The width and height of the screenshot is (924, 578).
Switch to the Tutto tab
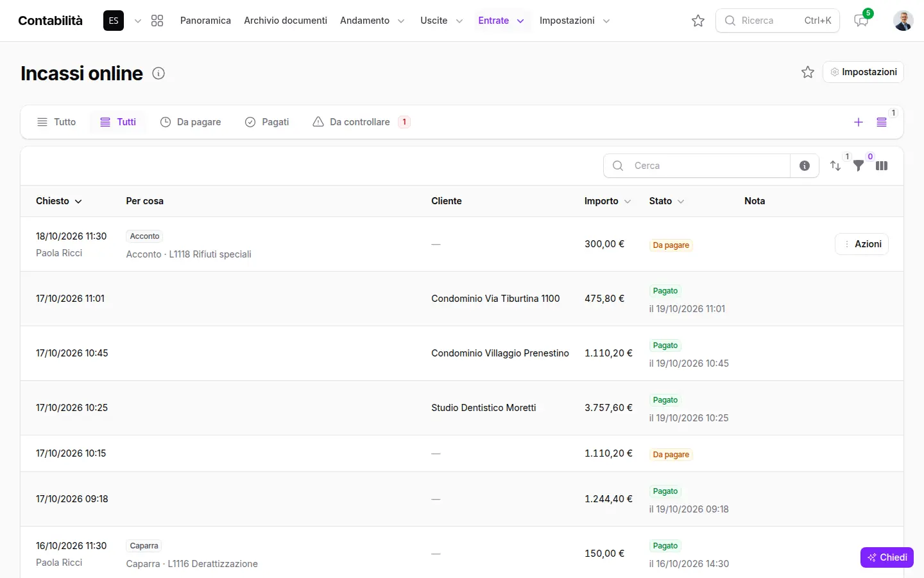tap(56, 122)
